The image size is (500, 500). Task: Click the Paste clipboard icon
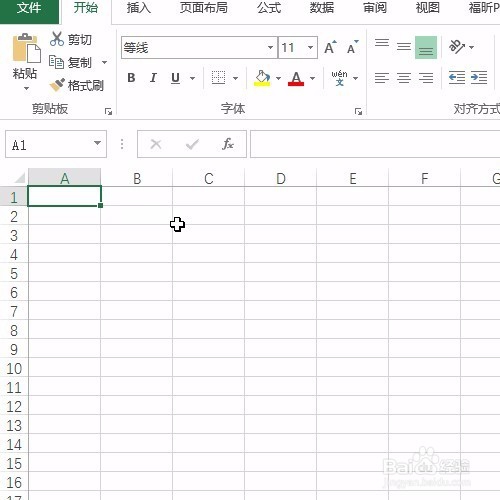coord(26,48)
